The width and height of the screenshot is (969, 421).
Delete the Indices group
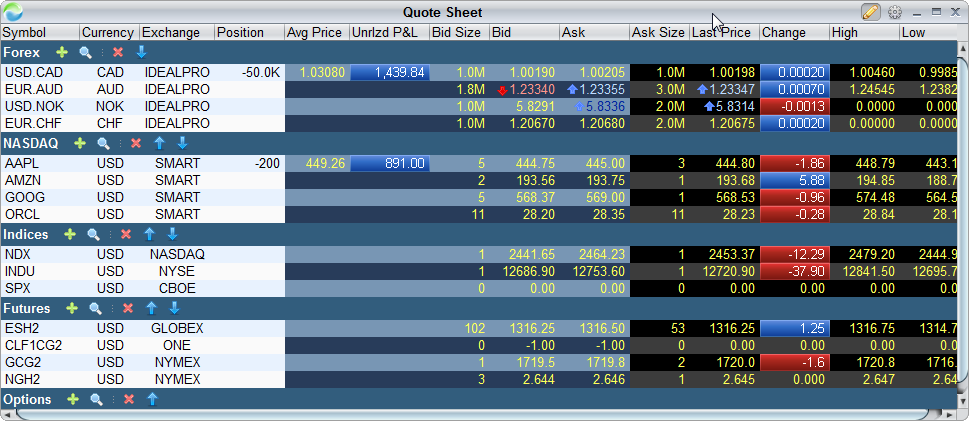(126, 234)
